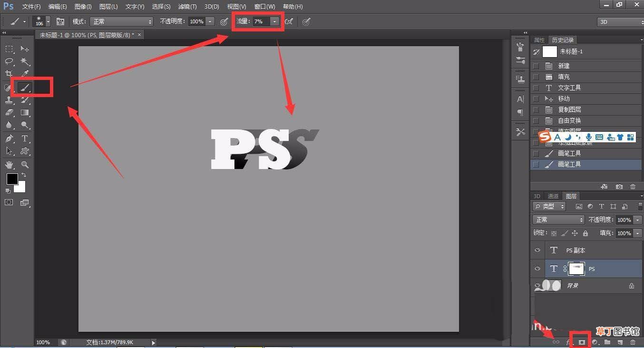Select the Hand tool
Screen dimensions: 644x348
coord(9,165)
